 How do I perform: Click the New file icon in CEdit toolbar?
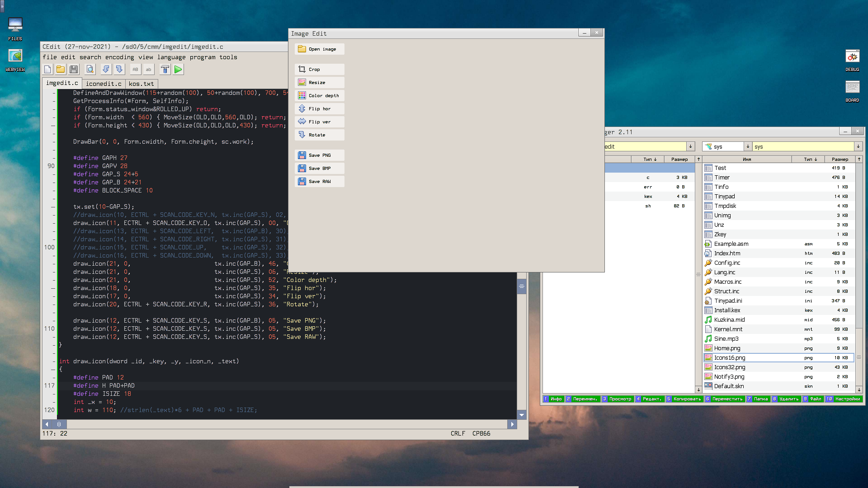pyautogui.click(x=47, y=70)
